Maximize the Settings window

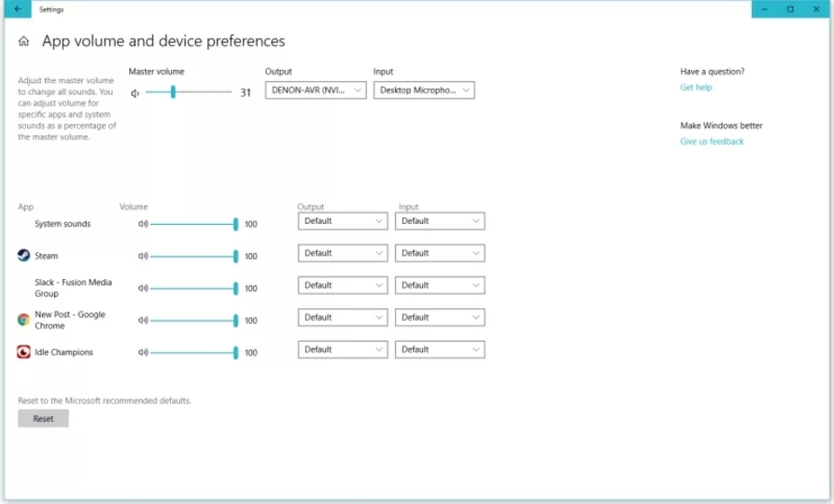[790, 9]
